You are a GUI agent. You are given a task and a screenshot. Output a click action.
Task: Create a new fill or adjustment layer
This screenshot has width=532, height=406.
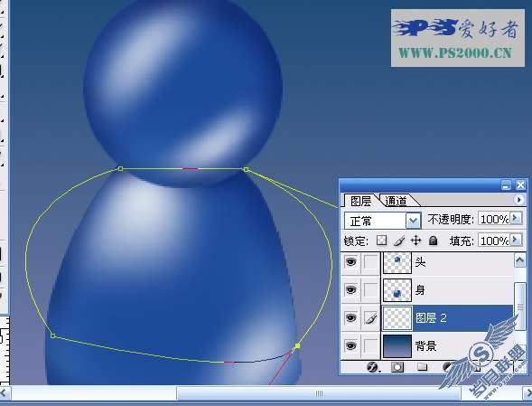point(448,367)
